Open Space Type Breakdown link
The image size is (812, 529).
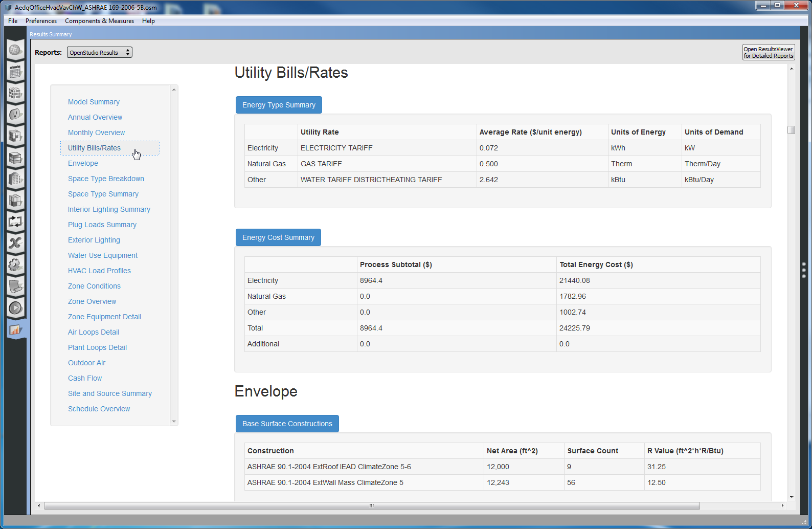106,179
